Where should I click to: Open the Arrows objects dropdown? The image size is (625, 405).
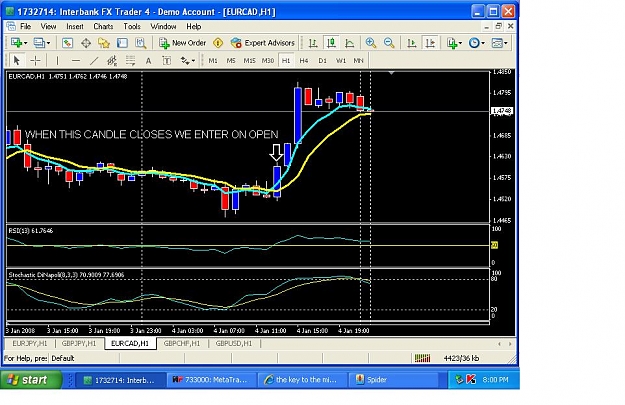point(188,61)
